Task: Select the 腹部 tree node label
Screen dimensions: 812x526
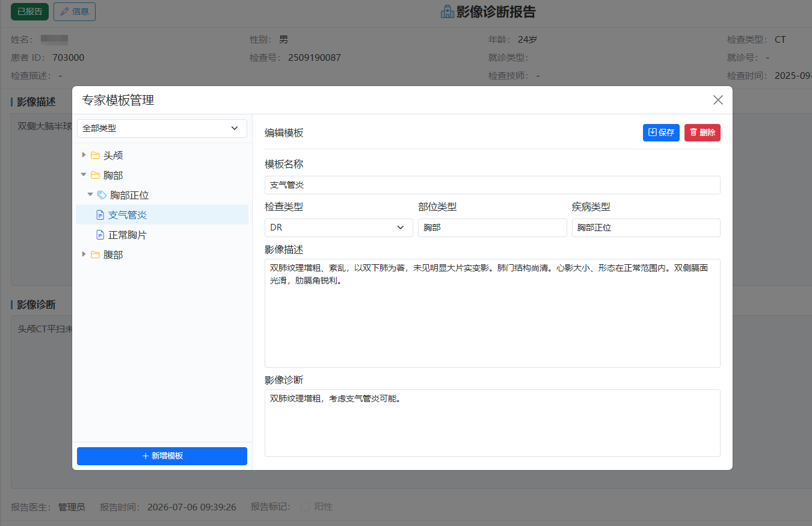Action: [113, 255]
